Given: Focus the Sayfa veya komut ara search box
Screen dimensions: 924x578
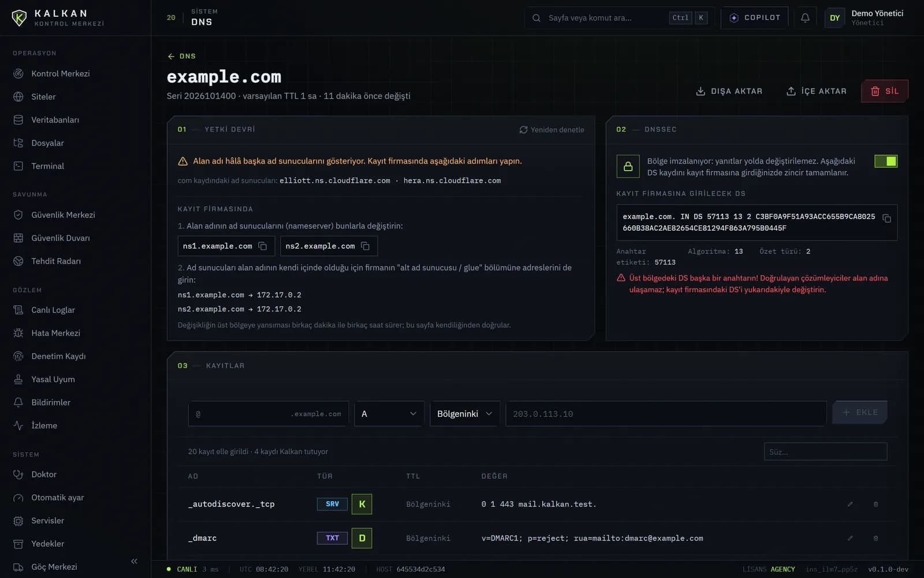Looking at the screenshot, I should pos(620,18).
